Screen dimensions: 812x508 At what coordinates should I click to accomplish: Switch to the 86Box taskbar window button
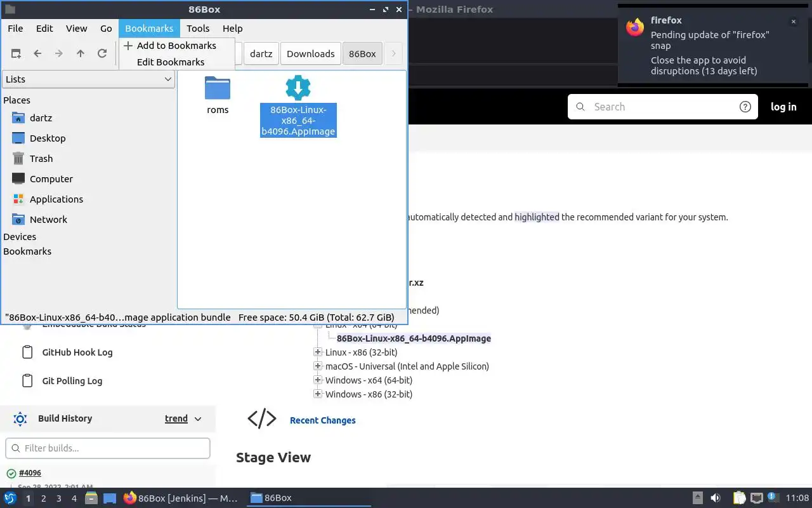point(309,498)
